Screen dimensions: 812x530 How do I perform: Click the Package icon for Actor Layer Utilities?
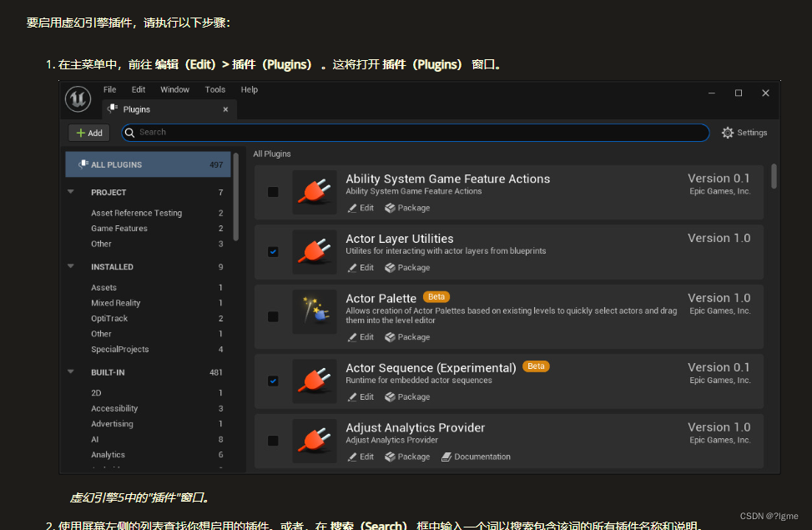click(391, 267)
